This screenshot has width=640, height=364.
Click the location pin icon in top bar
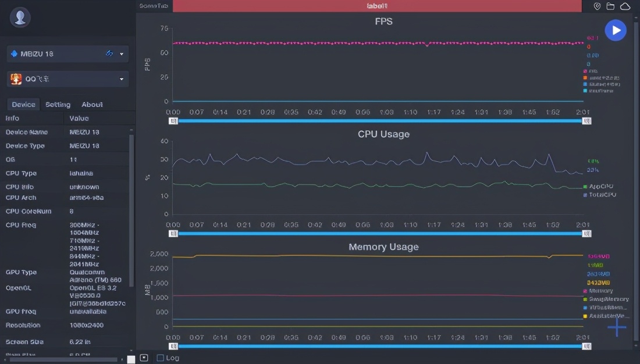click(x=597, y=6)
